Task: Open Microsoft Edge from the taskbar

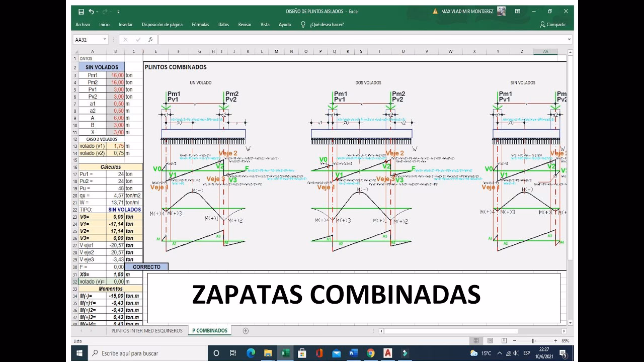Action: (251, 353)
